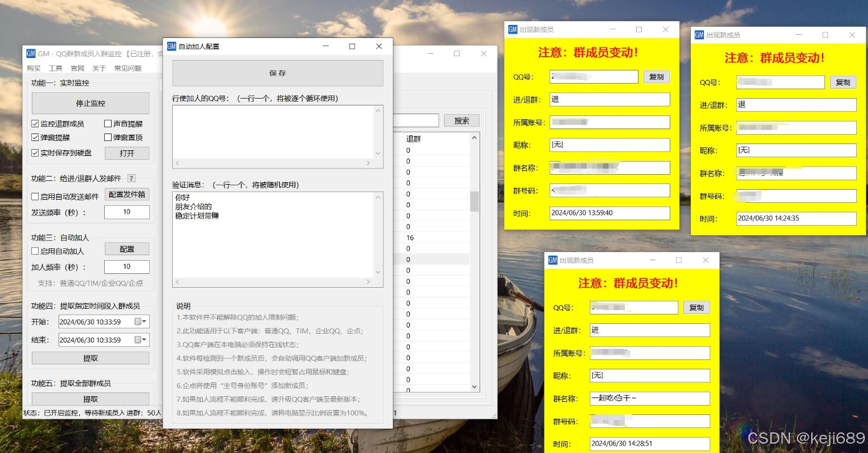Image resolution: width=868 pixels, height=453 pixels.
Task: Click the 搜索 button in the background window
Action: (x=462, y=121)
